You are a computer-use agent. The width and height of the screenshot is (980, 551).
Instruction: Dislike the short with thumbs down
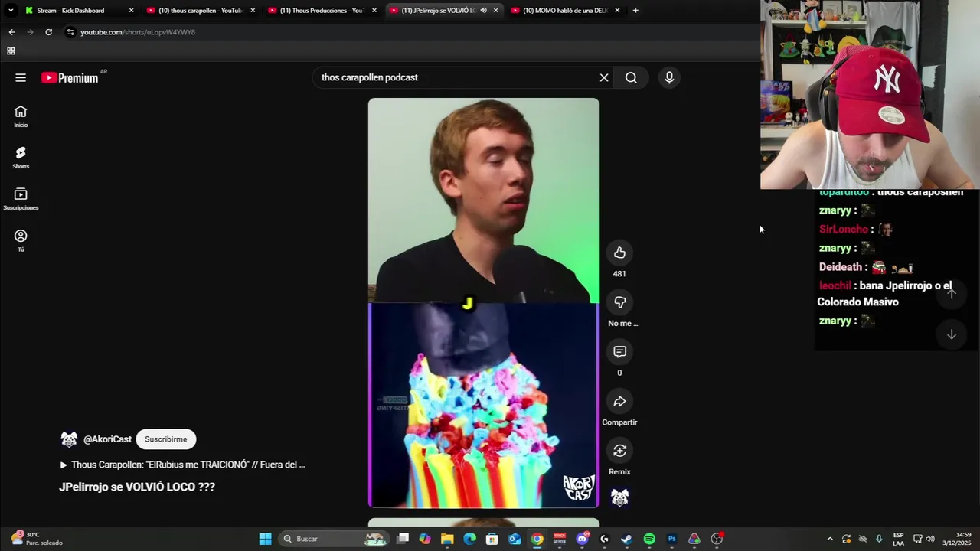click(x=619, y=302)
